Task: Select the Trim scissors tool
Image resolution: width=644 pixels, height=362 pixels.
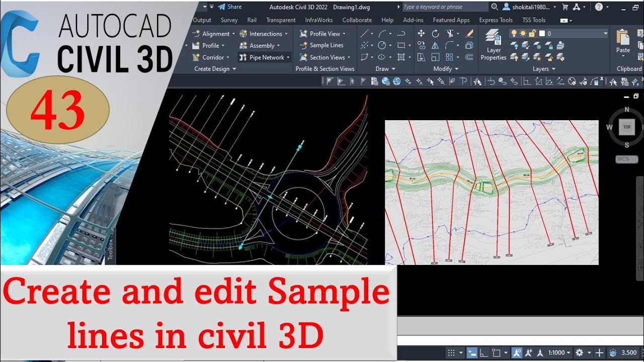Action: click(x=450, y=33)
